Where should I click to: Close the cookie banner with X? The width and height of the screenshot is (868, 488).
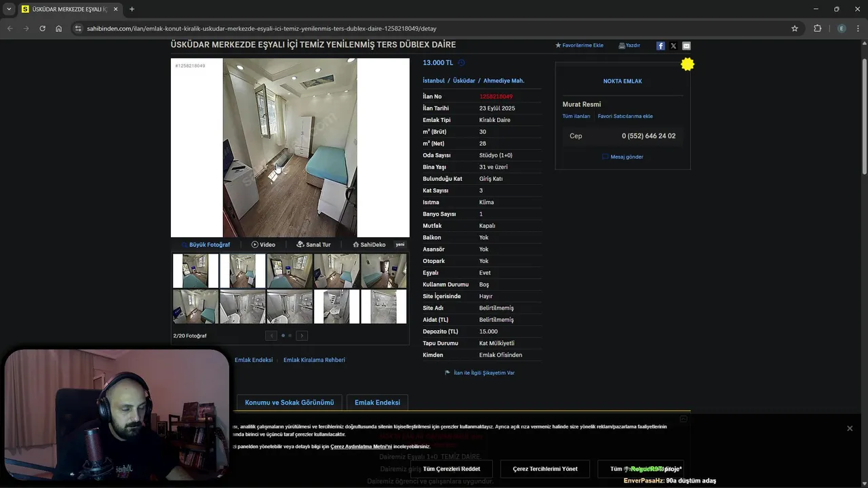850,428
